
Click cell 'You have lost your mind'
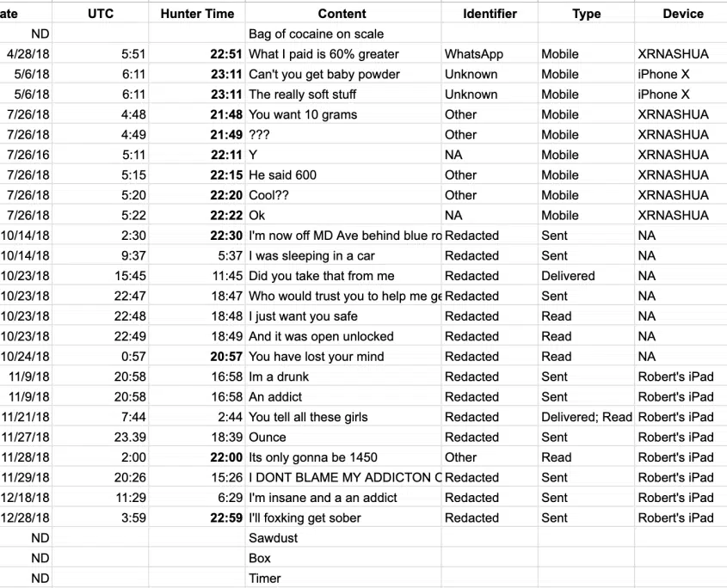342,357
